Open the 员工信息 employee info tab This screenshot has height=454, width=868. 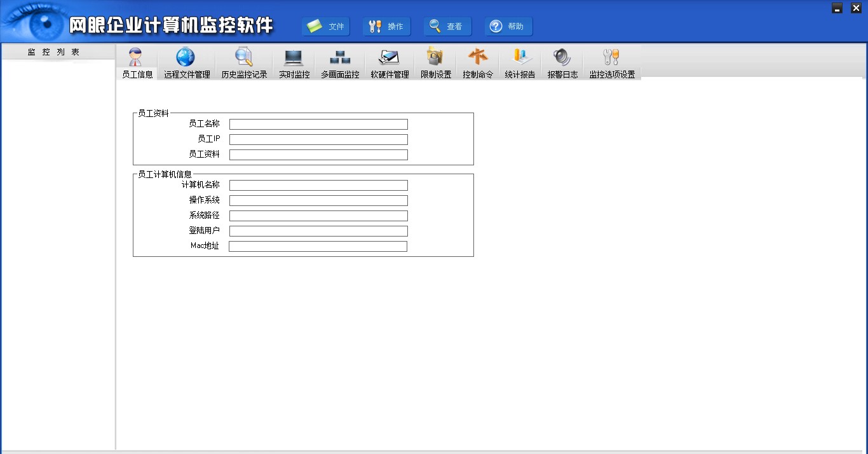(x=137, y=62)
